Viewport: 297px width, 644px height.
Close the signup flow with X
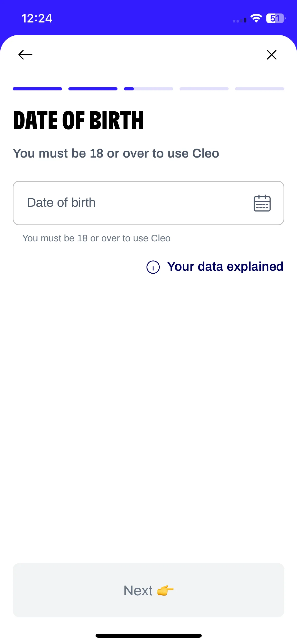[x=271, y=55]
